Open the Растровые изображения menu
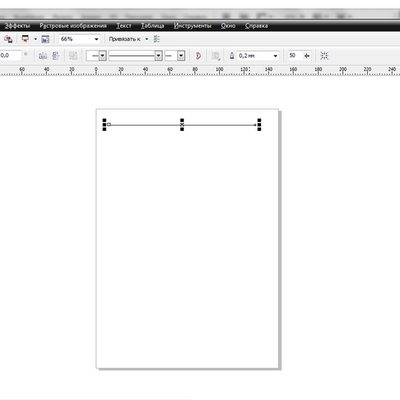This screenshot has height=400, width=400. point(73,26)
